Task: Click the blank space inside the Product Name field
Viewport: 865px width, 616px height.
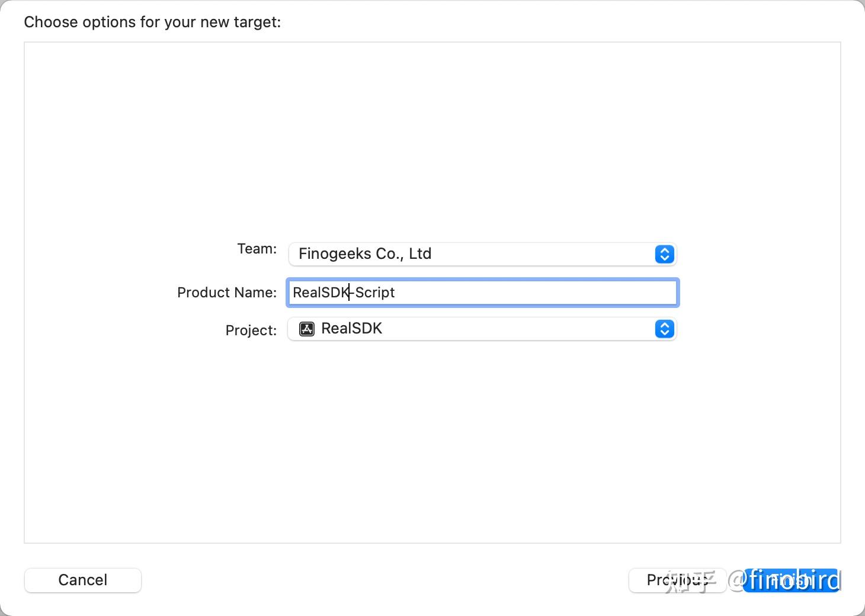Action: coord(533,293)
